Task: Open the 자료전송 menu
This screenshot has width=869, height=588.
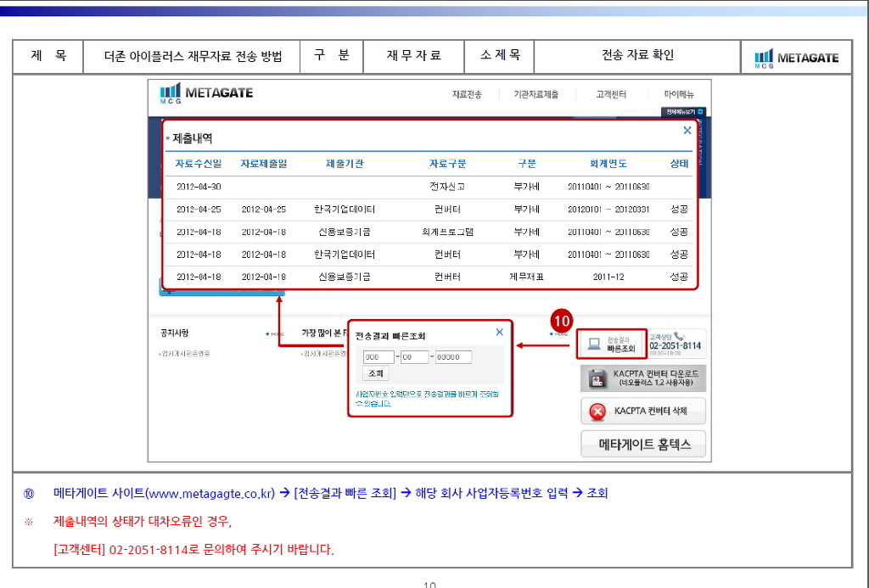Action: tap(467, 95)
